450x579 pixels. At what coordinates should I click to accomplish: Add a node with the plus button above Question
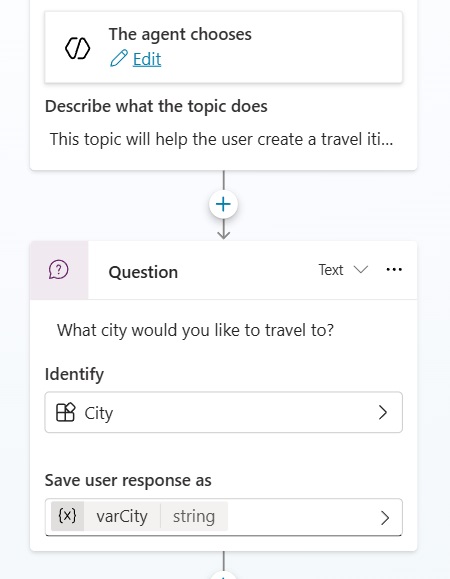point(223,204)
